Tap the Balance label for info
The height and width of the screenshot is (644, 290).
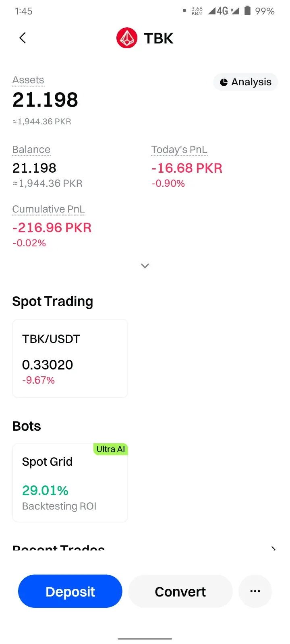(31, 150)
